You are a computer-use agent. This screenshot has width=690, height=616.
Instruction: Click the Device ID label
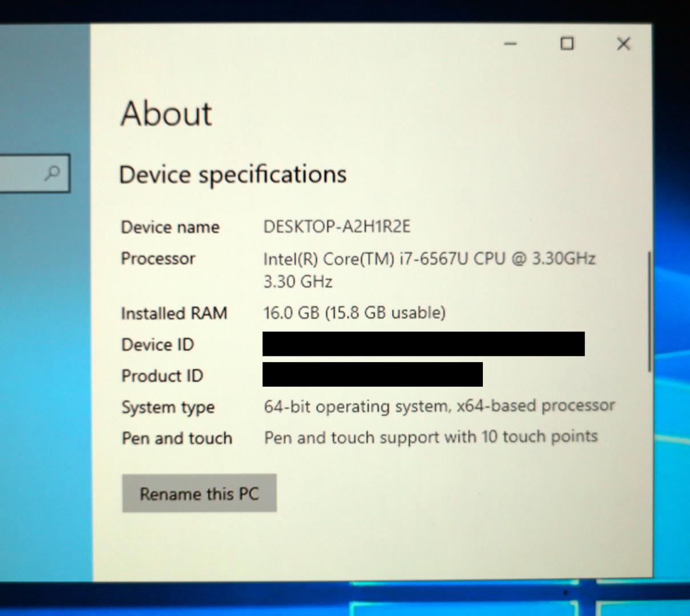tap(158, 345)
